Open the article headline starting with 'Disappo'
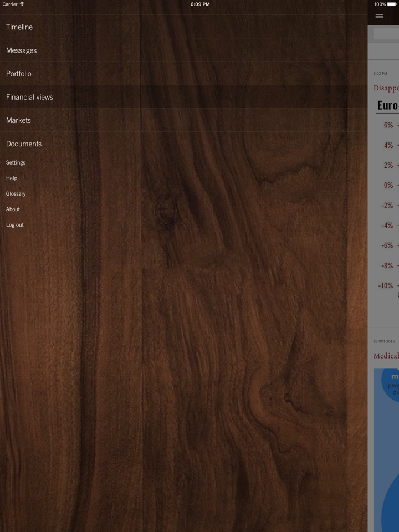 [x=386, y=88]
